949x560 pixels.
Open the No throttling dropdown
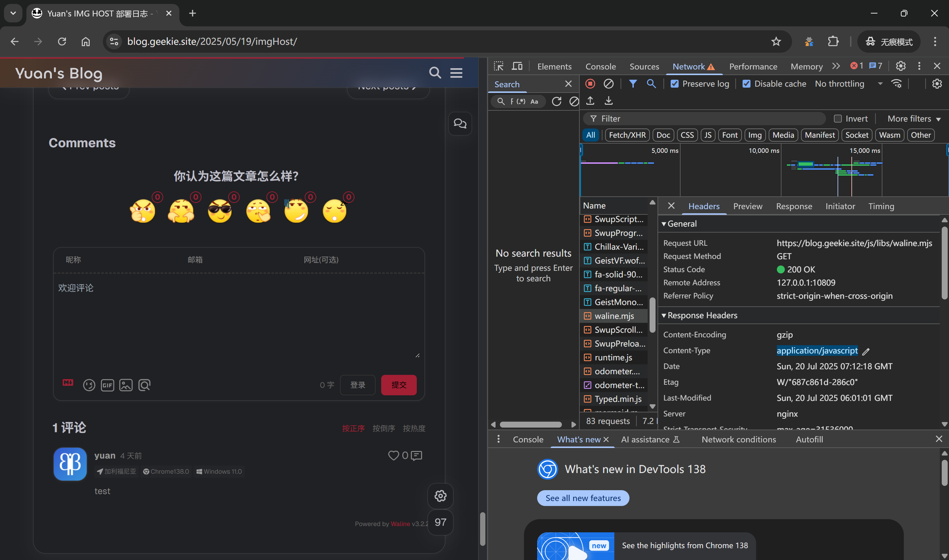(x=848, y=84)
